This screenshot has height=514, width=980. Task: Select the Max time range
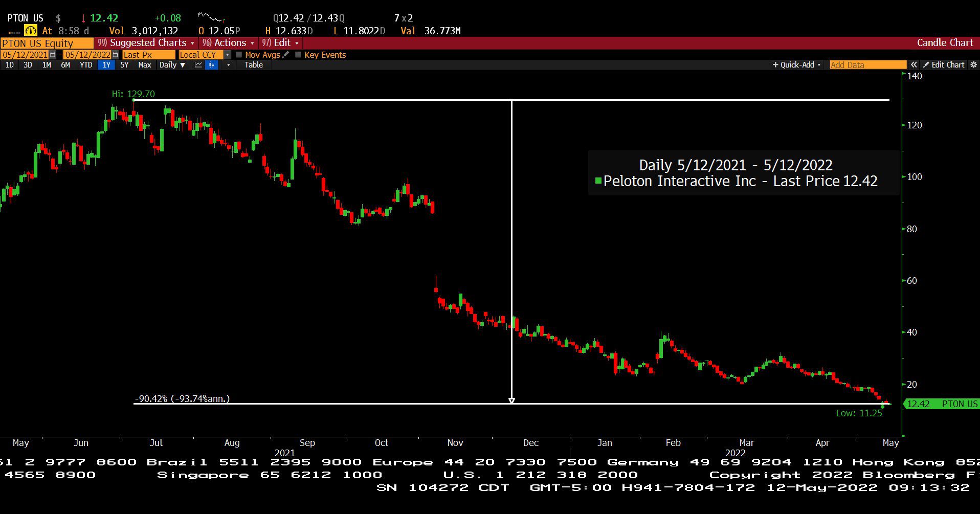point(145,65)
